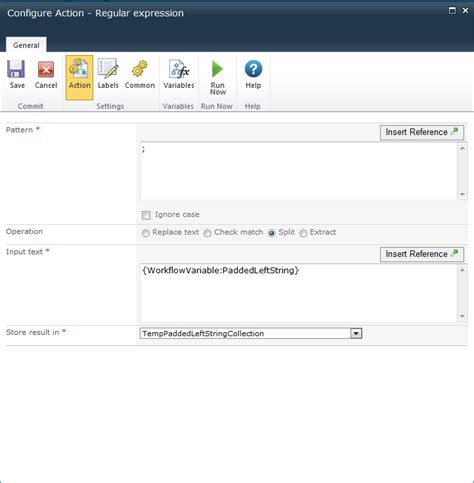Image resolution: width=474 pixels, height=483 pixels.
Task: Open the Labels settings icon
Action: [x=108, y=69]
